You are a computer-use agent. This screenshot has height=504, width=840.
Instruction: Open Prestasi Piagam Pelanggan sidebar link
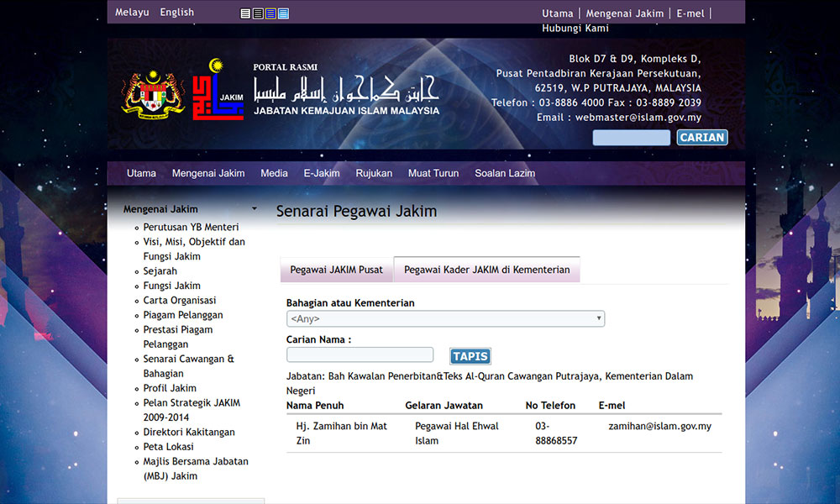[178, 337]
